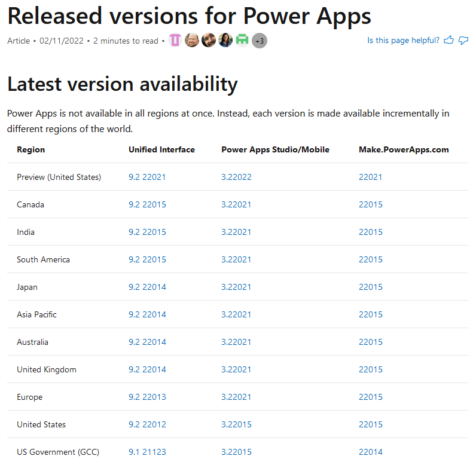Open Preview Unified Interface 9.2 22021 link

(x=147, y=177)
